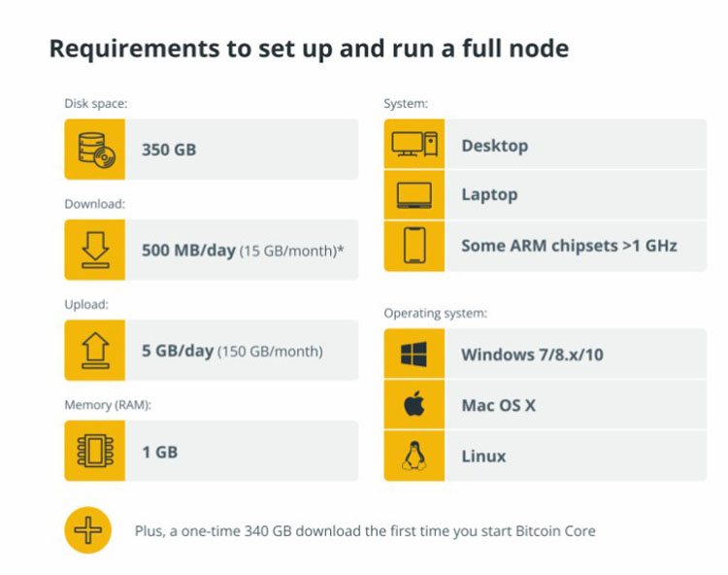
Task: Select the 1 GB memory row
Action: pyautogui.click(x=212, y=451)
